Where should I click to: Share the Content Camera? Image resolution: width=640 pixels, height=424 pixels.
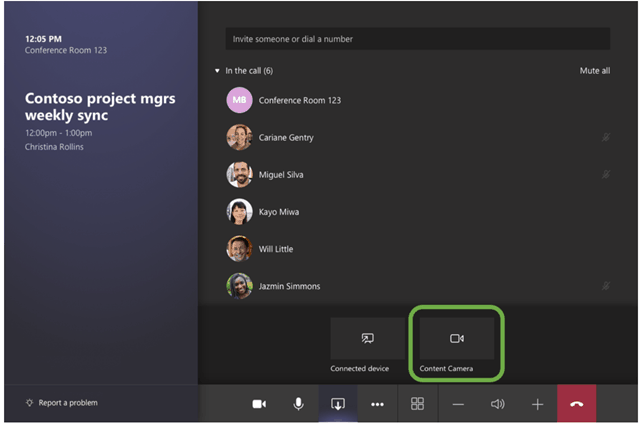coord(457,338)
